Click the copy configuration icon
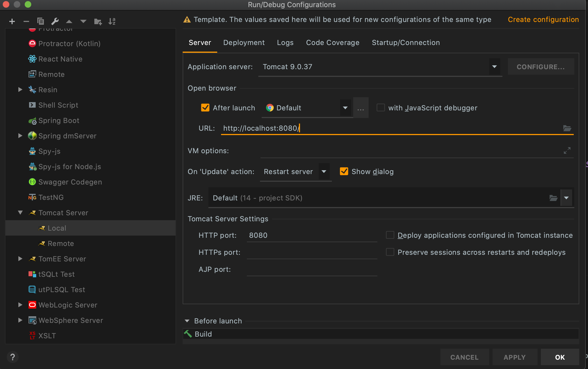This screenshot has height=369, width=588. pos(41,21)
